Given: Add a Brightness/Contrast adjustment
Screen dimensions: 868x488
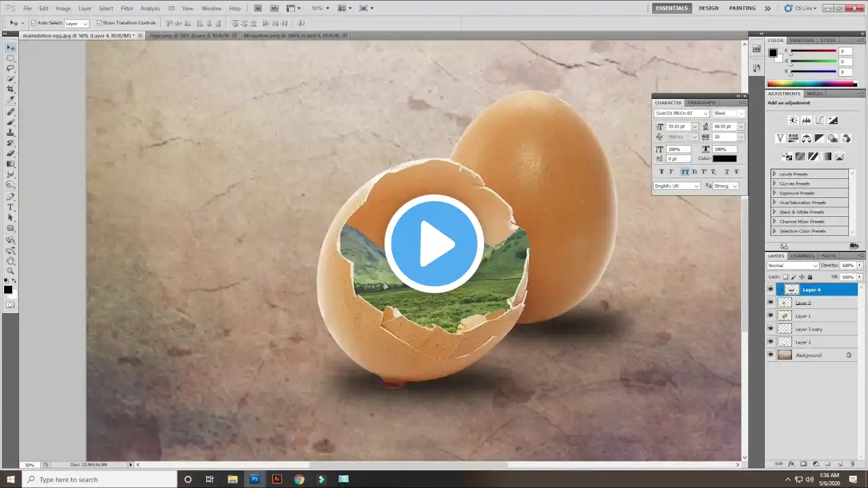Looking at the screenshot, I should (x=793, y=121).
